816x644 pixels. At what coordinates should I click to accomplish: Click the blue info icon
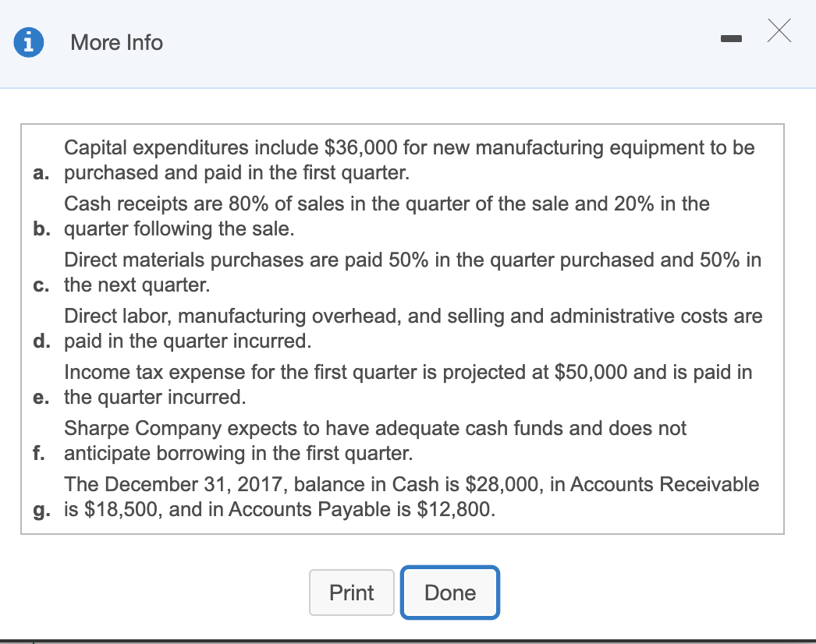29,42
